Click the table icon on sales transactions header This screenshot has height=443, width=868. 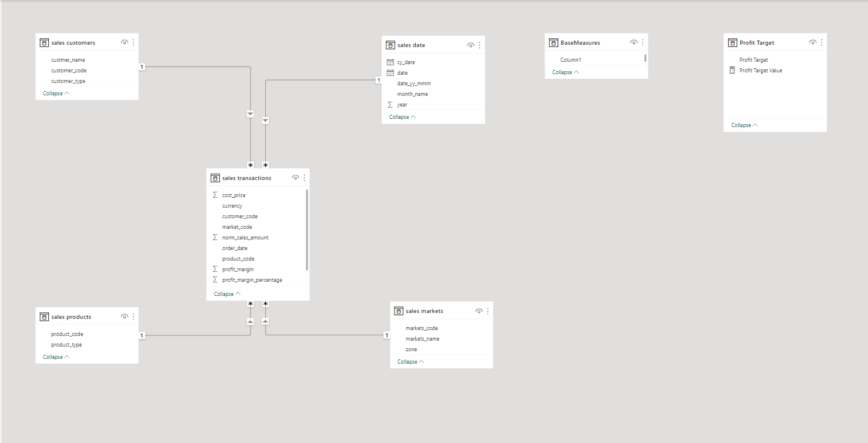(214, 177)
